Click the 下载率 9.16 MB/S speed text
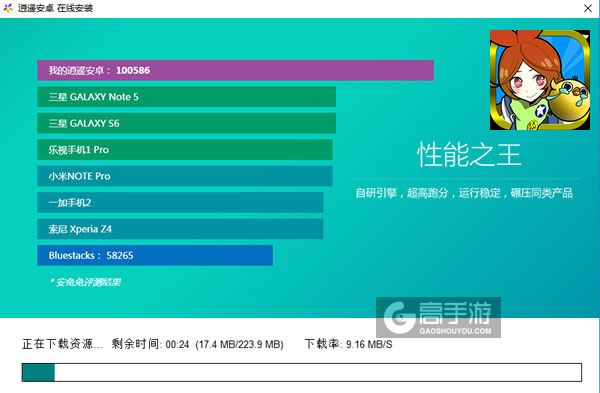The height and width of the screenshot is (393, 600). point(349,344)
